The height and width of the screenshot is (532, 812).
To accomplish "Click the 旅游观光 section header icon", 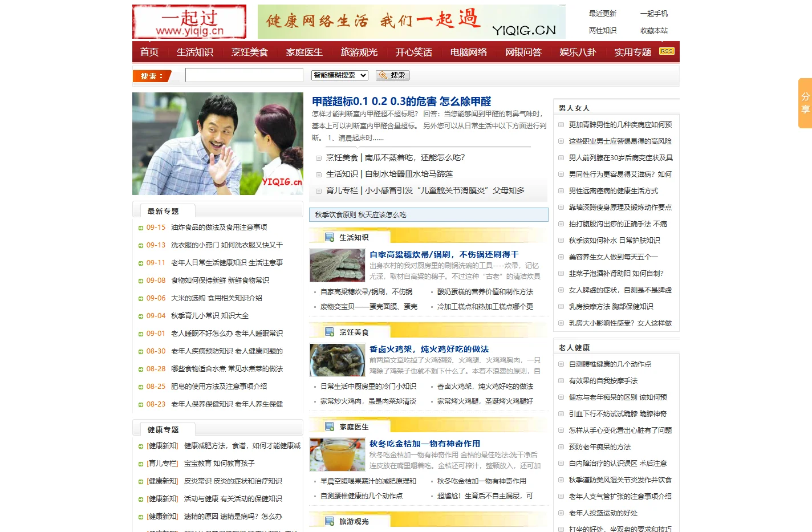I will [330, 521].
